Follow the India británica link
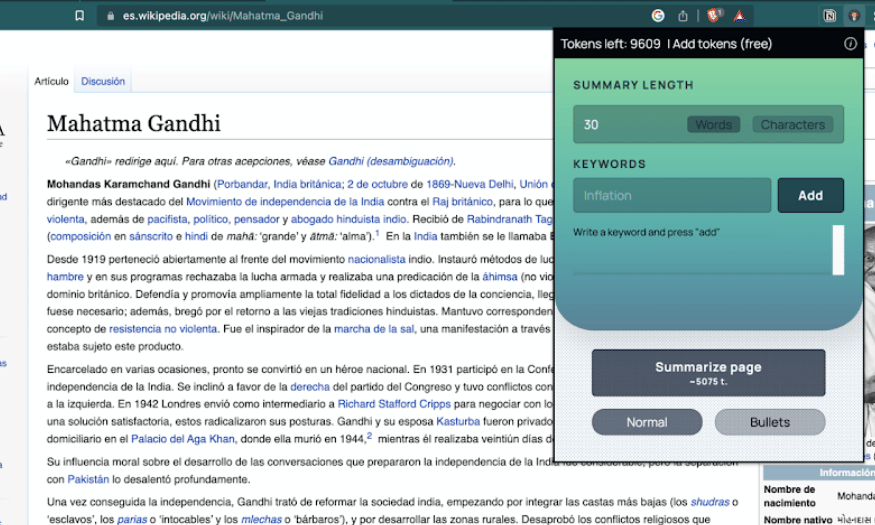This screenshot has height=525, width=875. (x=307, y=184)
